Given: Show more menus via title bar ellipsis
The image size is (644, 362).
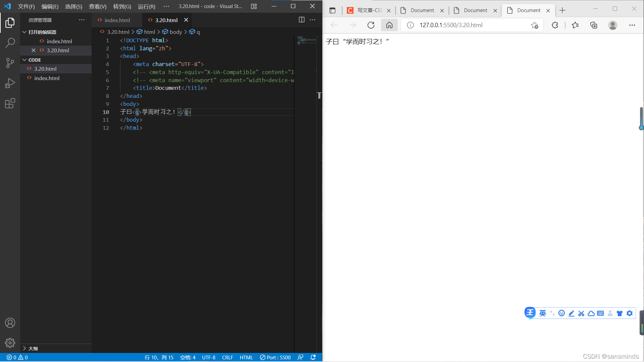Looking at the screenshot, I should [x=166, y=6].
